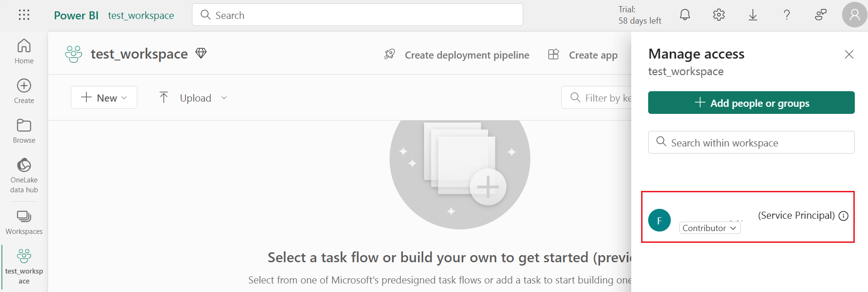Open the user account avatar

(x=855, y=15)
